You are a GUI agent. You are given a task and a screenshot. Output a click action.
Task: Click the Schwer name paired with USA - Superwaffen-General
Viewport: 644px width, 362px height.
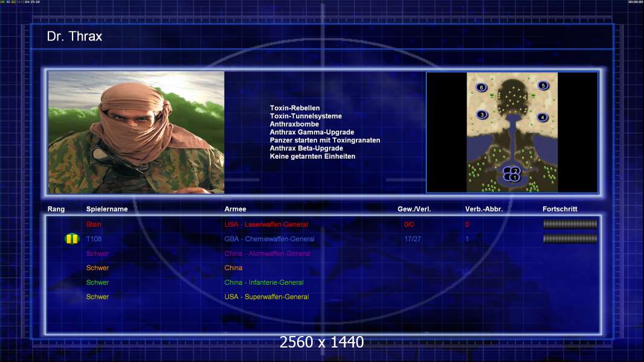[97, 297]
